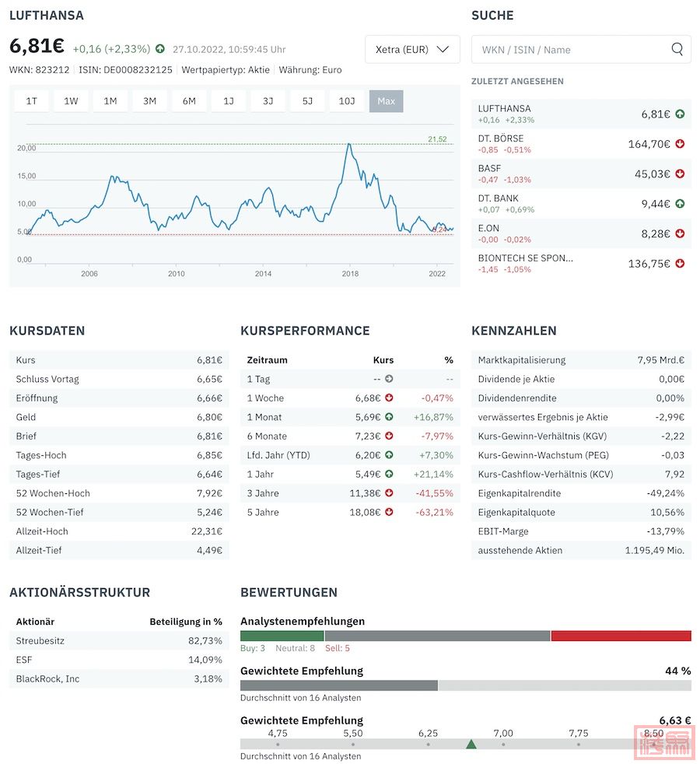Image resolution: width=700 pixels, height=764 pixels.
Task: Select the 3J chart range tab
Action: (268, 101)
